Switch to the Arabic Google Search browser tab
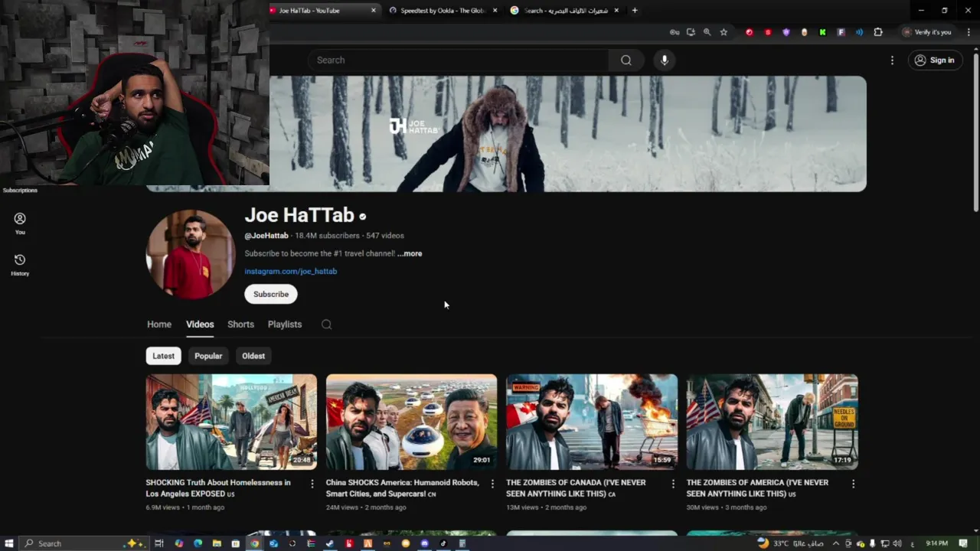The image size is (980, 551). point(564,11)
